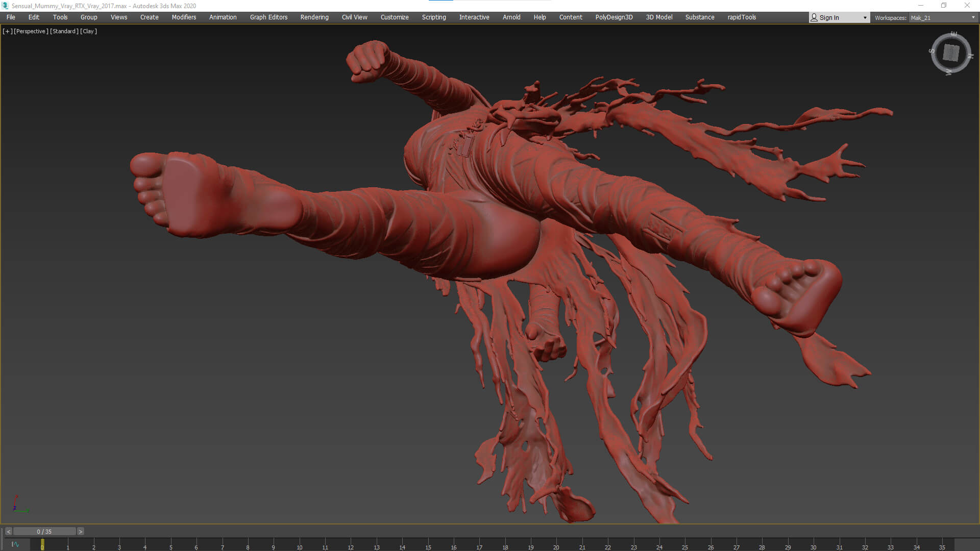Open the [Clay] visual style label menu
Image resolution: width=980 pixels, height=551 pixels.
[x=88, y=31]
